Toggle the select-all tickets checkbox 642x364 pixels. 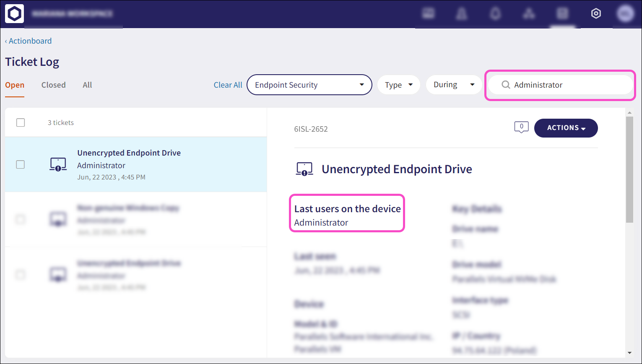pos(21,122)
